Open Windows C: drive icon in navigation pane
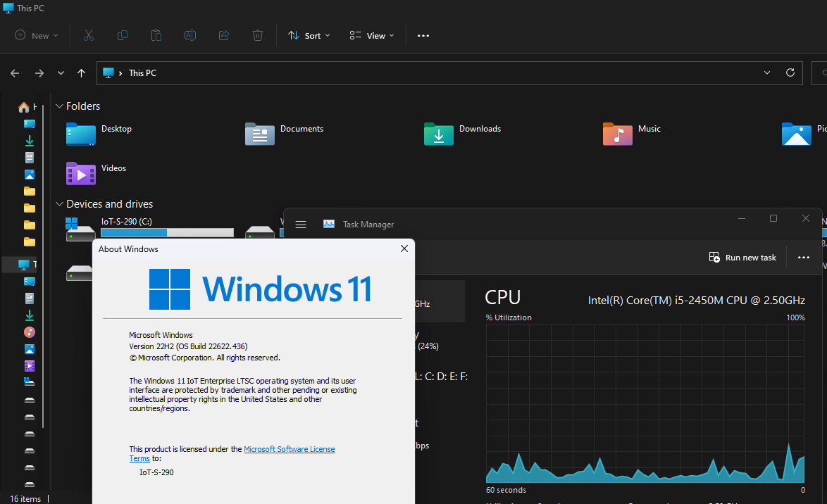This screenshot has height=504, width=827. [30, 382]
